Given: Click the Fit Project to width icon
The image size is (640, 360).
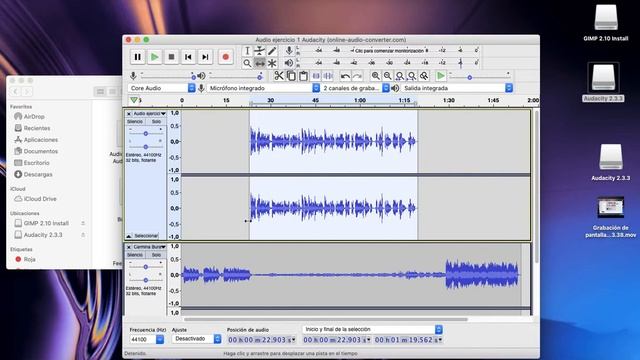Looking at the screenshot, I should (412, 76).
